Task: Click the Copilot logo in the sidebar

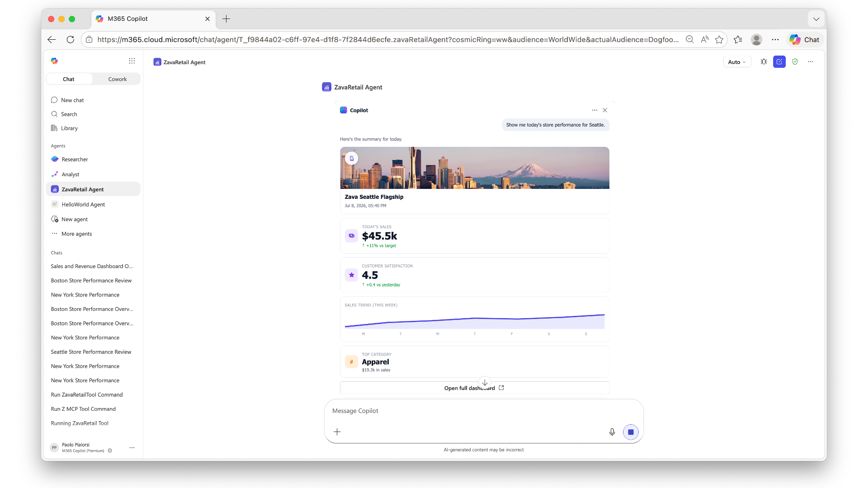Action: (54, 61)
